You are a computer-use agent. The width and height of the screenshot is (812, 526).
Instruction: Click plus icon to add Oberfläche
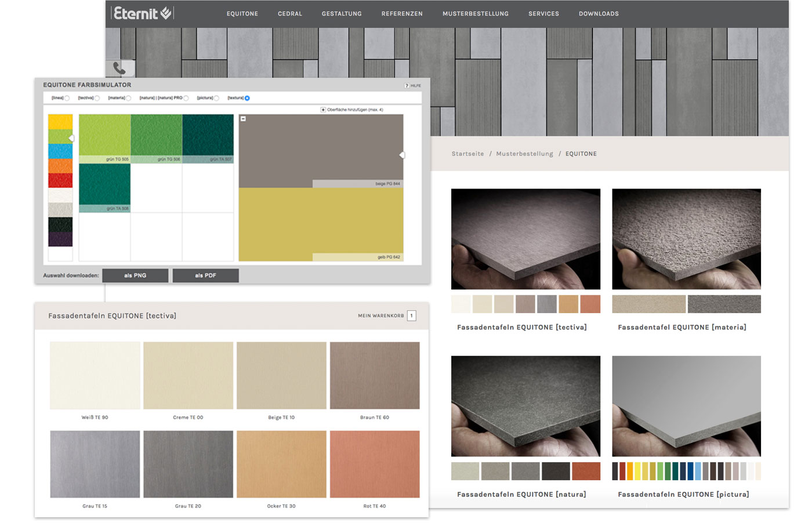point(323,110)
